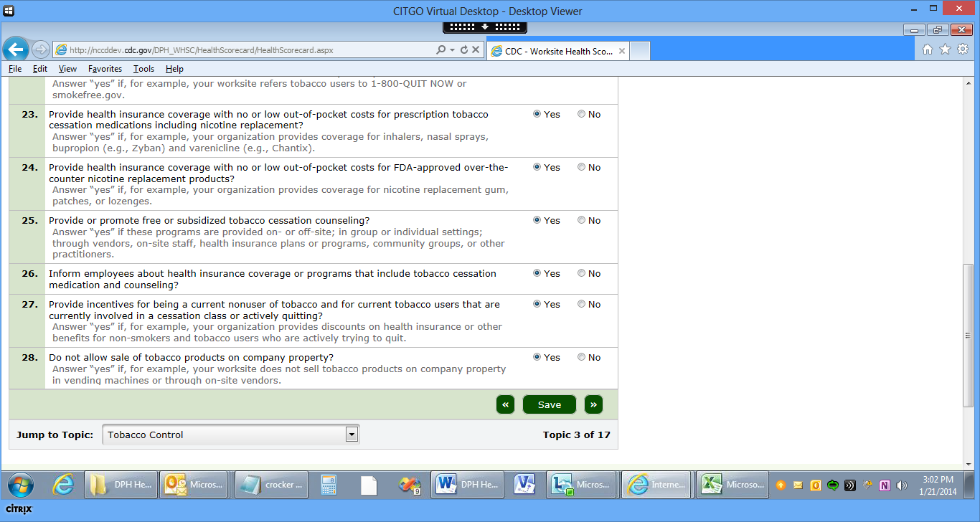Open the File menu
Viewport: 980px width, 522px height.
coord(15,69)
